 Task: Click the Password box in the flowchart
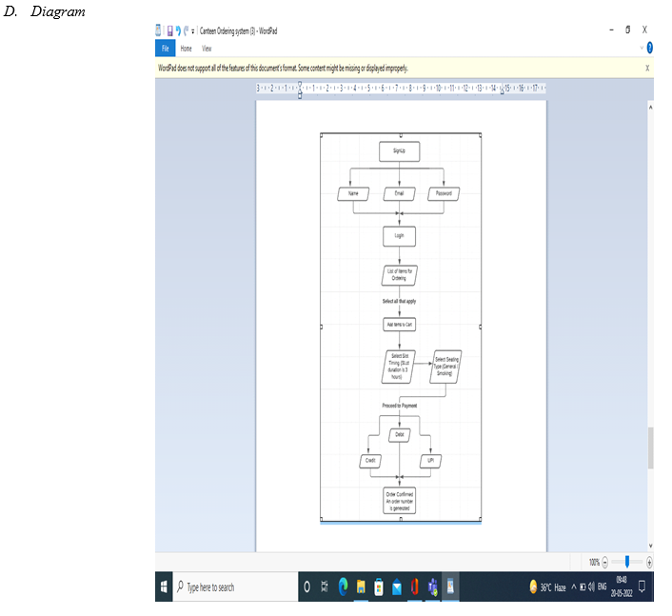tap(444, 194)
